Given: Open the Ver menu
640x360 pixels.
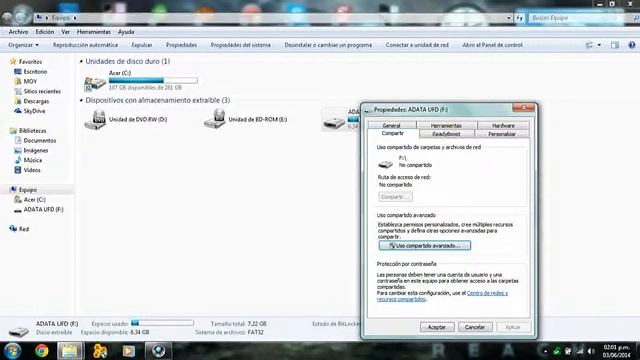Looking at the screenshot, I should [65, 32].
